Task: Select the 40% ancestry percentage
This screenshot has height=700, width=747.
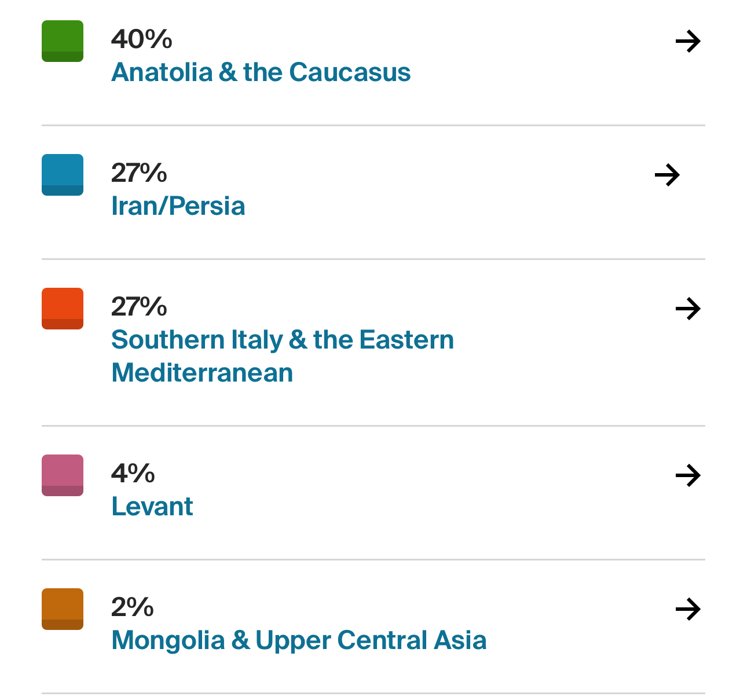Action: (142, 39)
